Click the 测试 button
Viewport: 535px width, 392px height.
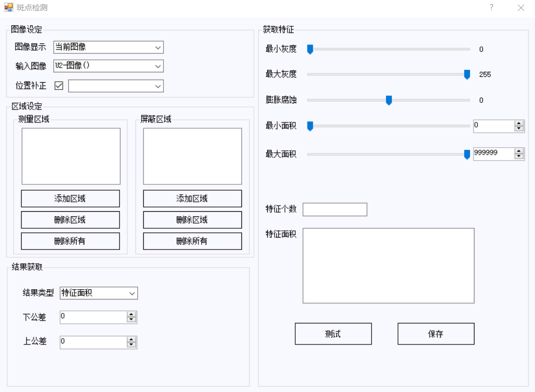(x=333, y=334)
